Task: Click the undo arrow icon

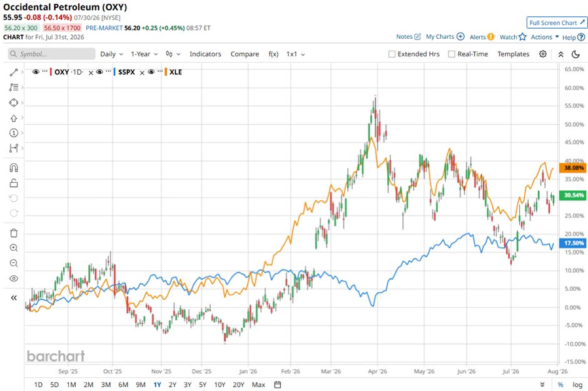Action: point(14,198)
